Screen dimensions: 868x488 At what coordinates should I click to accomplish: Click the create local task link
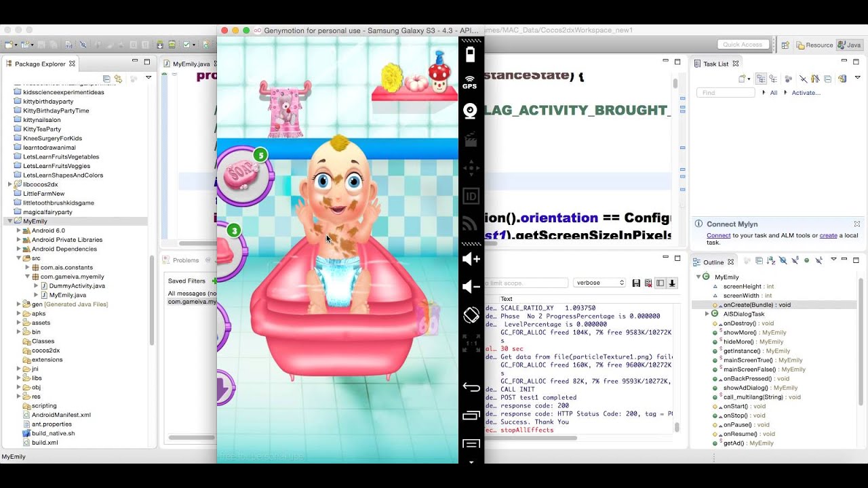[x=828, y=235]
